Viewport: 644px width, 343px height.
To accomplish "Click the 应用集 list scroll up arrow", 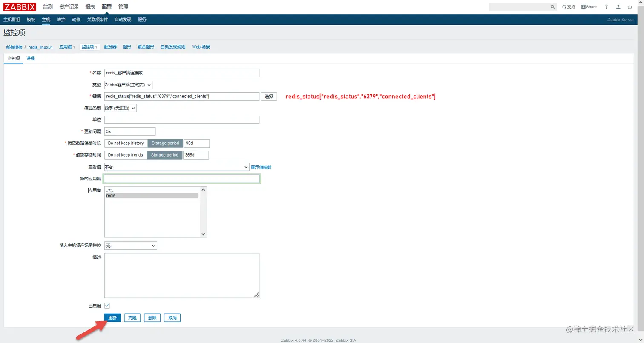I will (203, 190).
